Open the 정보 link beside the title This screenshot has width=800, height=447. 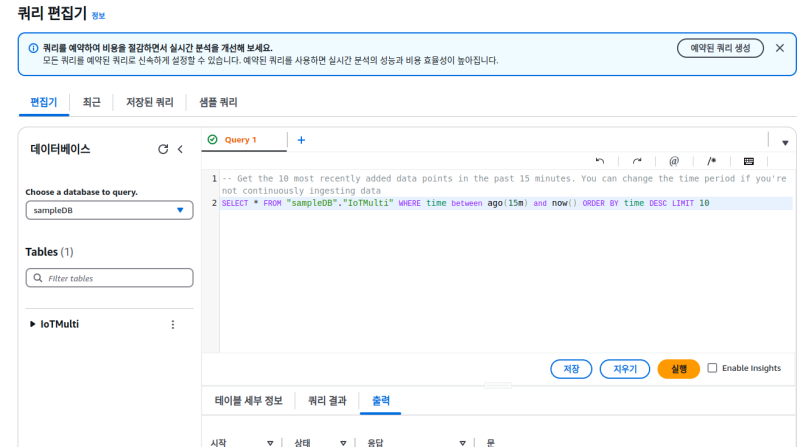tap(98, 16)
